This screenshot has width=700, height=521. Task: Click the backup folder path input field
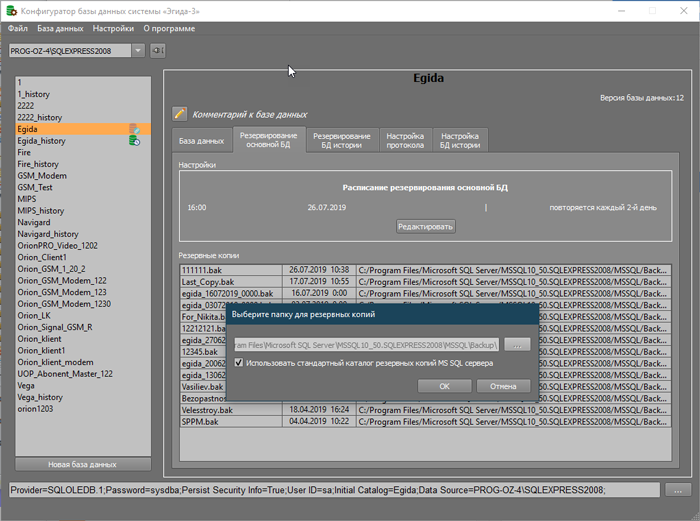click(x=365, y=344)
